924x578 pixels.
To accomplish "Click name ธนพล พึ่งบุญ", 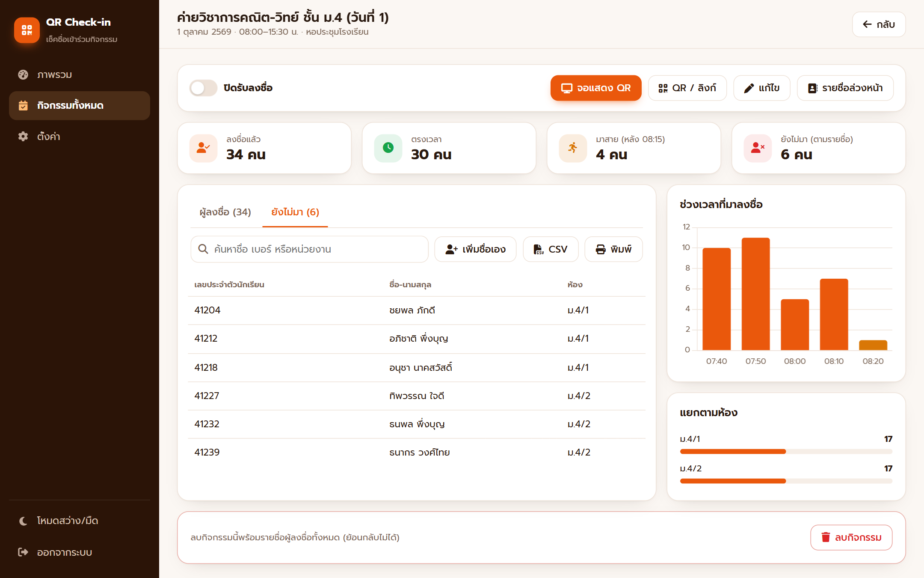I will pos(417,424).
